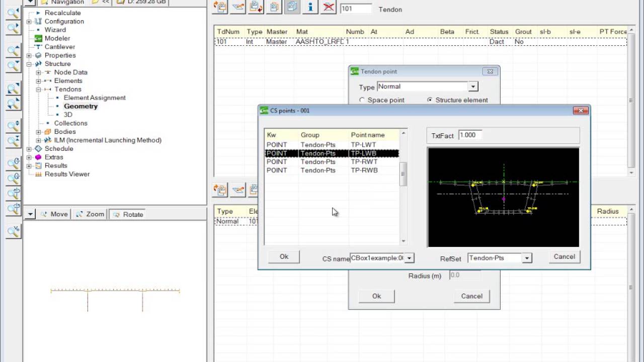Click the red X delete tendon icon
This screenshot has width=644, height=362.
point(329,7)
